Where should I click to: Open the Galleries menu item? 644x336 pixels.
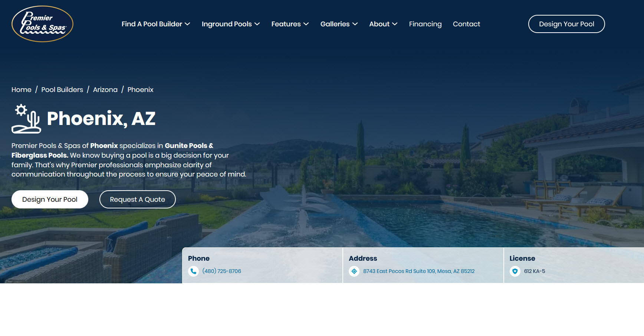point(335,24)
